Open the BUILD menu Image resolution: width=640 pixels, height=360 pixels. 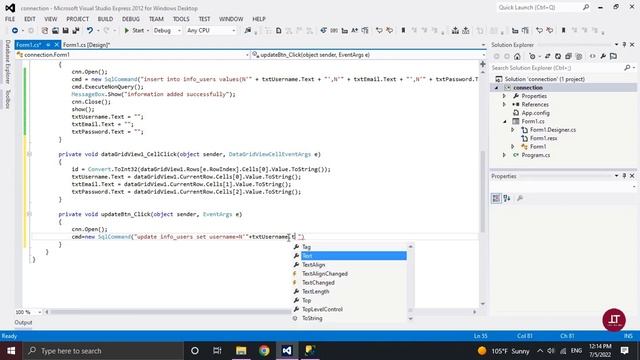click(x=105, y=19)
